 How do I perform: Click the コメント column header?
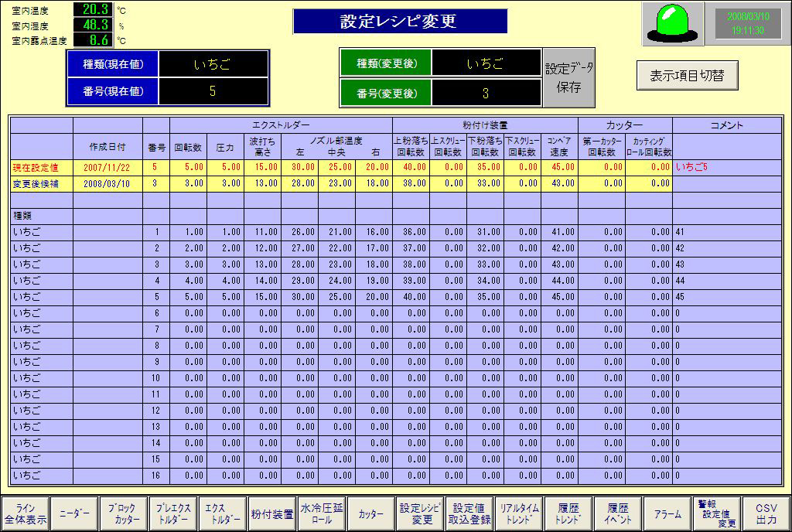727,125
